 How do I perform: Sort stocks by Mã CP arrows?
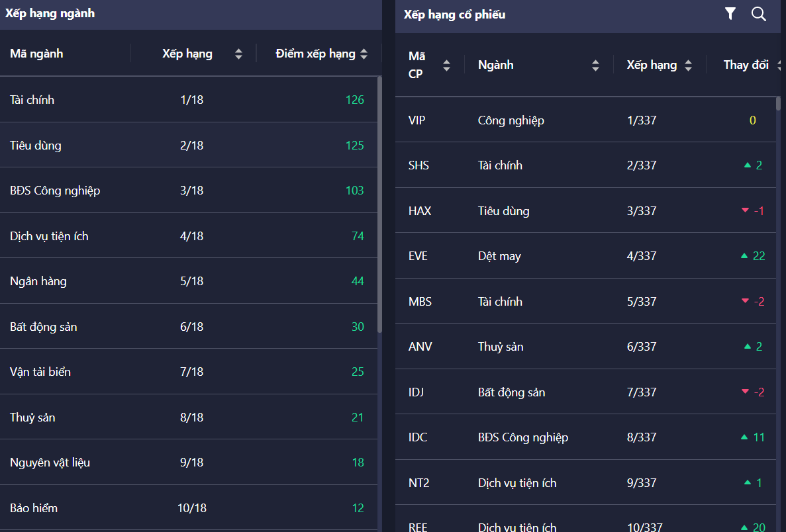446,65
